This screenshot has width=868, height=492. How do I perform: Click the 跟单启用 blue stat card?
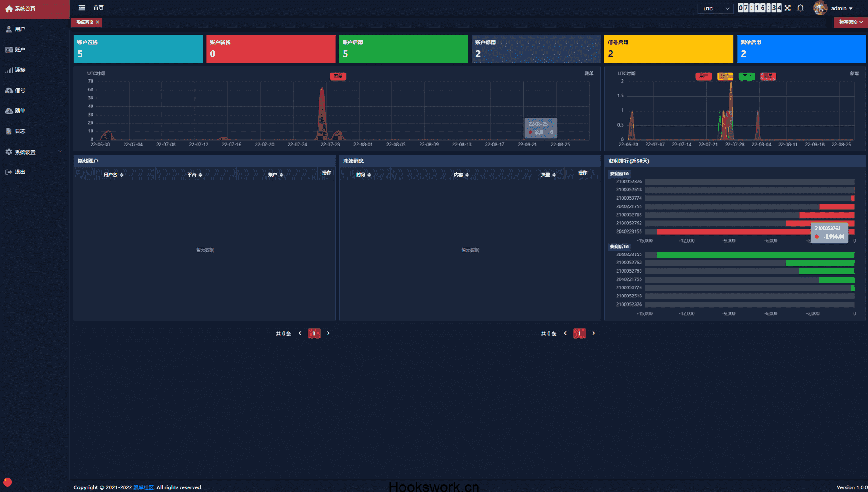click(x=801, y=49)
